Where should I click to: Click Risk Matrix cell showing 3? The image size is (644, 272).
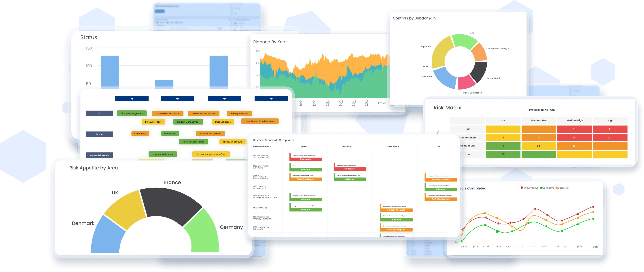[x=503, y=146]
